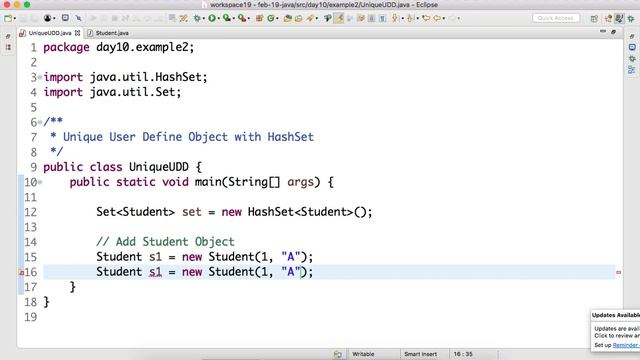Click into the Quick Access field
640x360 pixels.
tap(556, 18)
